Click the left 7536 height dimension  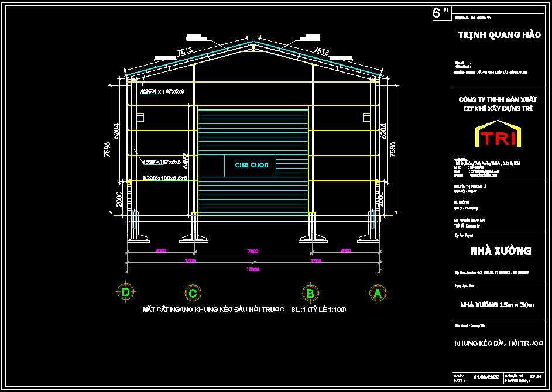click(x=107, y=150)
